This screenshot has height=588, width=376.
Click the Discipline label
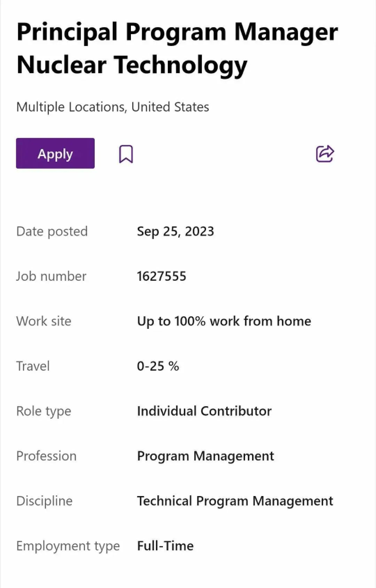pos(45,501)
